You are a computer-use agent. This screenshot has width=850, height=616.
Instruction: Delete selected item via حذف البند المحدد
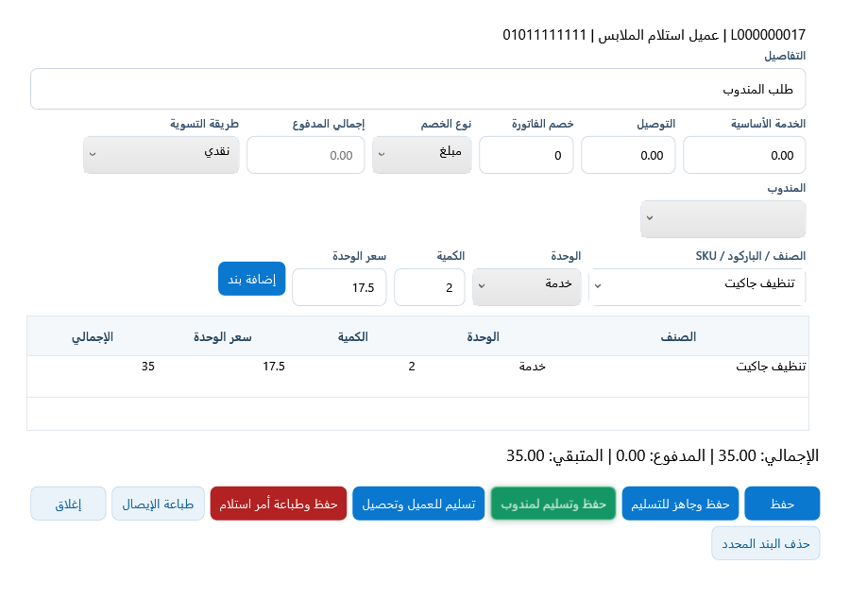click(x=765, y=543)
